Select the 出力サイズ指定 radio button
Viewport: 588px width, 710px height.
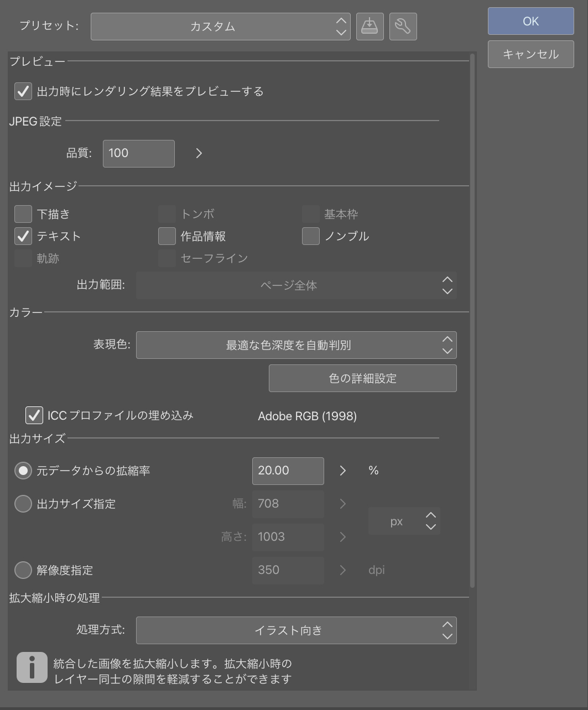(x=23, y=504)
